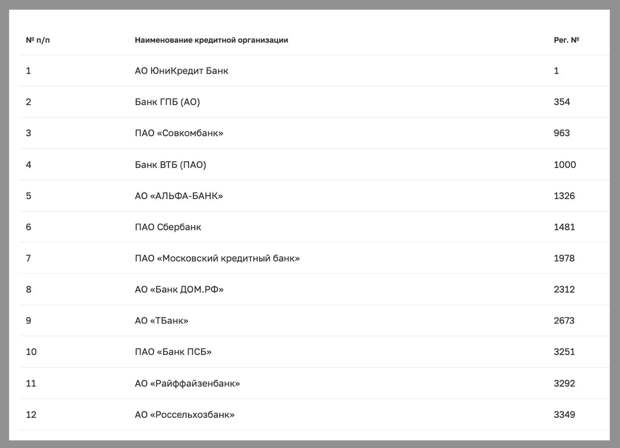
Task: Click row number 10 in first column
Action: pyautogui.click(x=31, y=352)
